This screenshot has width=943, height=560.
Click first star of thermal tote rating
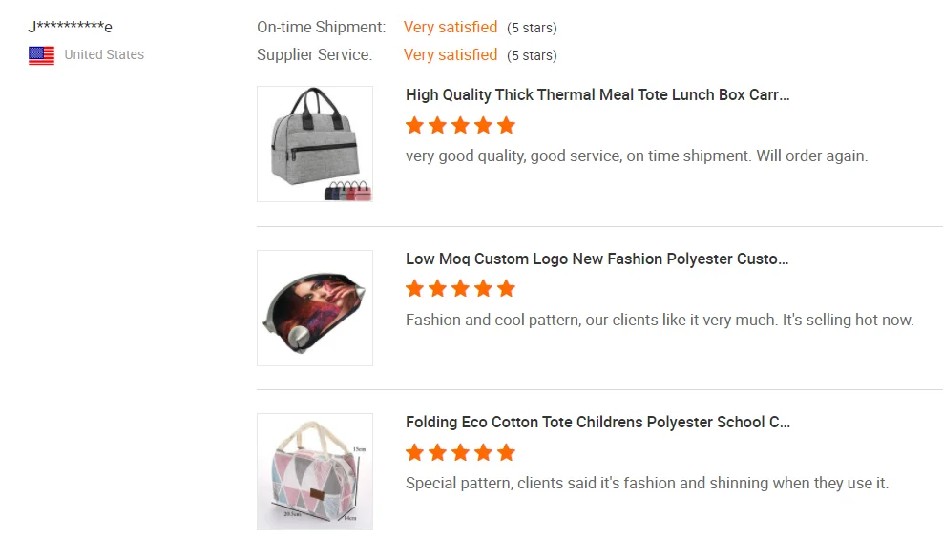tap(414, 125)
